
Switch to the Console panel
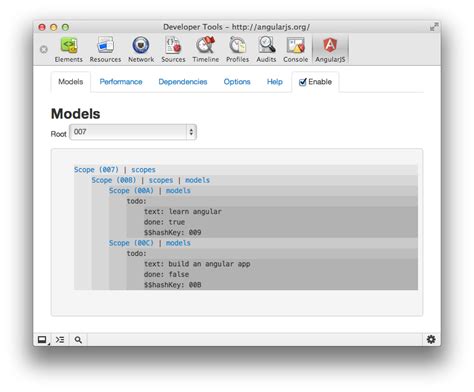(x=296, y=49)
